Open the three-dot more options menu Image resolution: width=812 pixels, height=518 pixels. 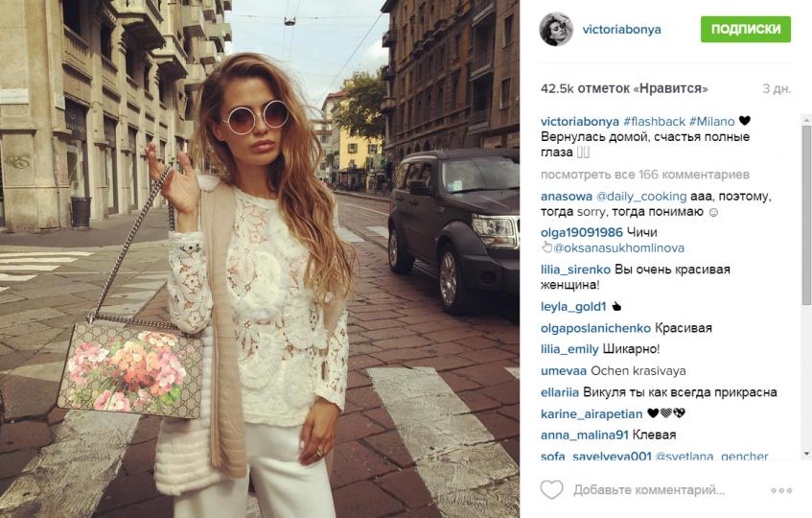[x=781, y=490]
